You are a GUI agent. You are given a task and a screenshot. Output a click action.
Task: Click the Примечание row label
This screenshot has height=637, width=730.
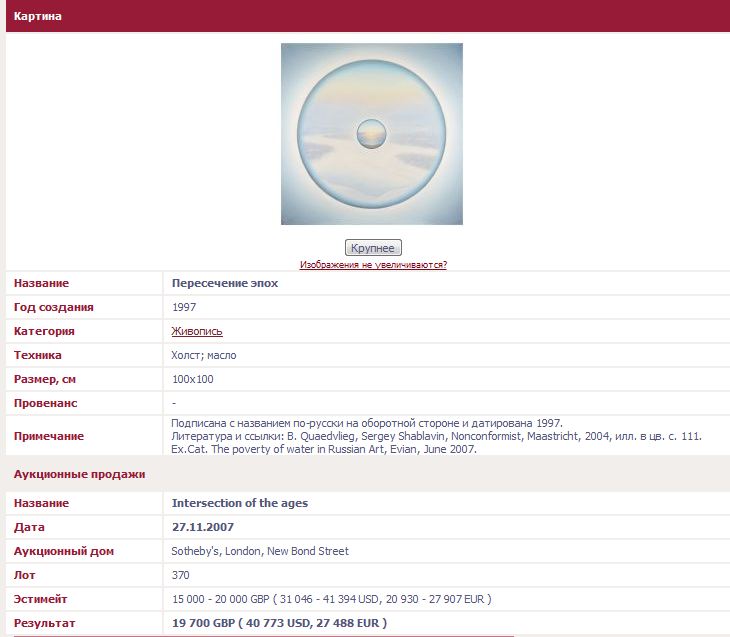49,436
